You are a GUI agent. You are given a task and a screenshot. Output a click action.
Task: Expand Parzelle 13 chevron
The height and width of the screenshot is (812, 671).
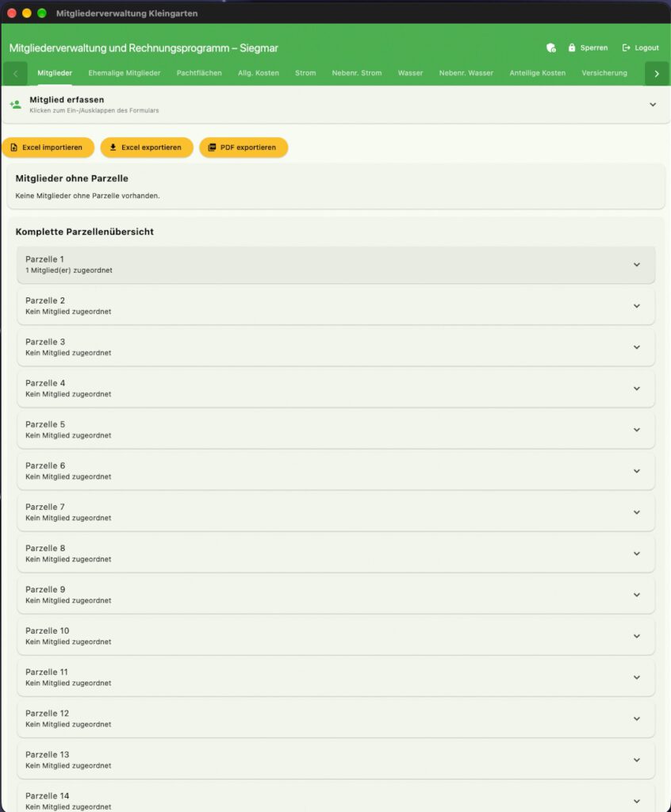coord(637,760)
